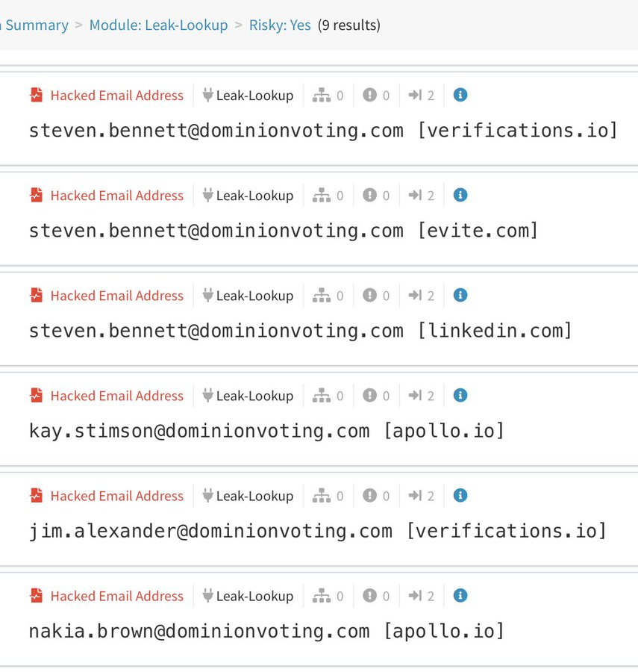Click info icon for nakia.brown apollo.io row
The image size is (638, 672).
[460, 595]
